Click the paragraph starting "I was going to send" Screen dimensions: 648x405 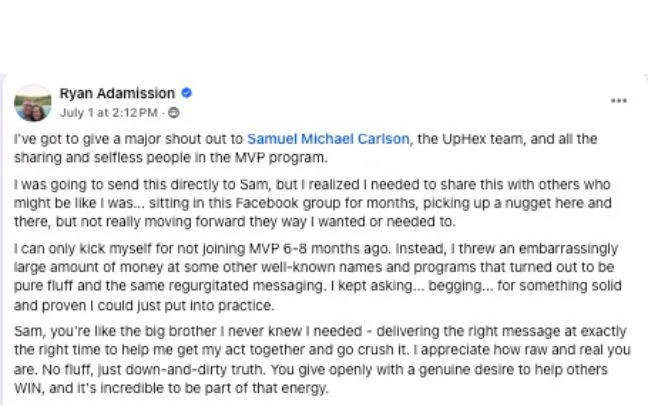(313, 203)
